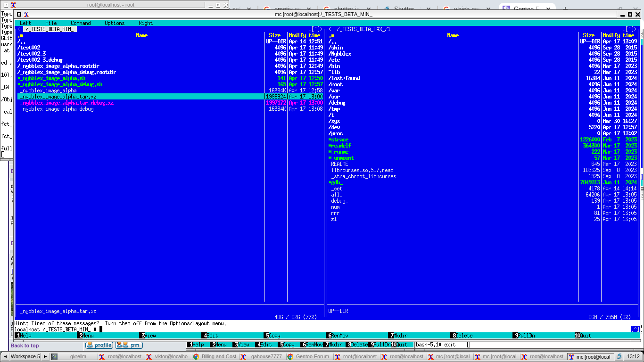This screenshot has width=644, height=362.
Task: Open the viktor@localho terminal taskbar entry
Action: tap(168, 357)
